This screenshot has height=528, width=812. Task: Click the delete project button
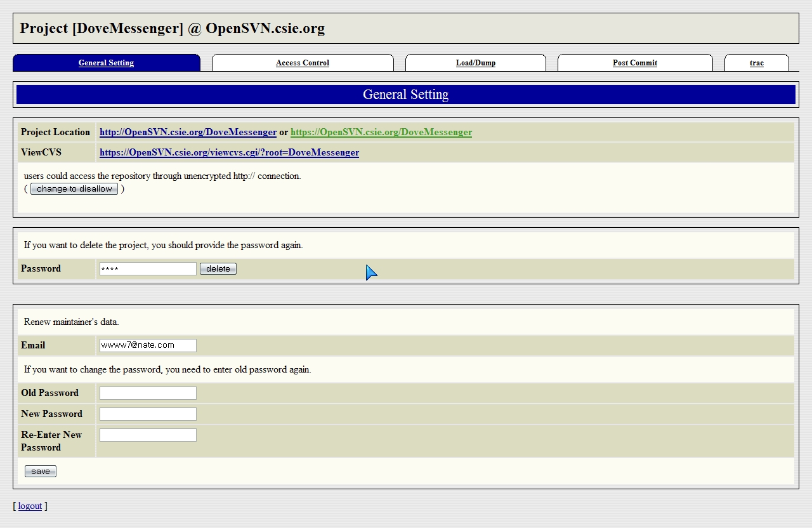(218, 269)
